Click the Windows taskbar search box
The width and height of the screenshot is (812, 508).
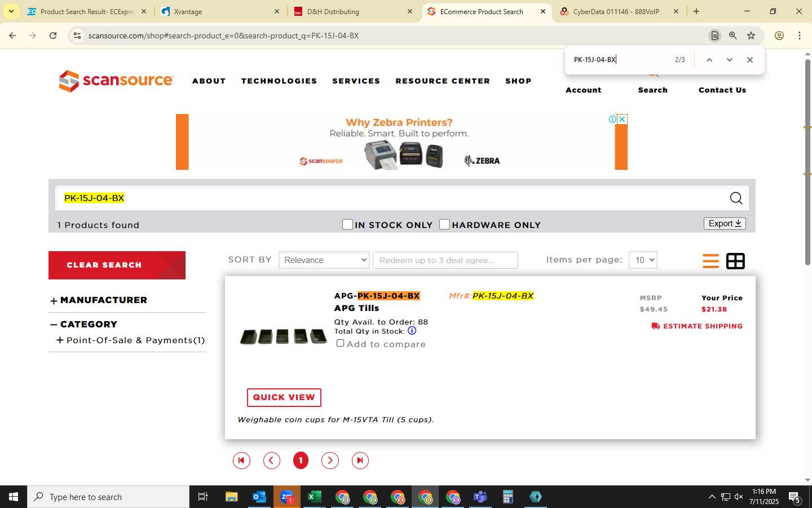(108, 497)
